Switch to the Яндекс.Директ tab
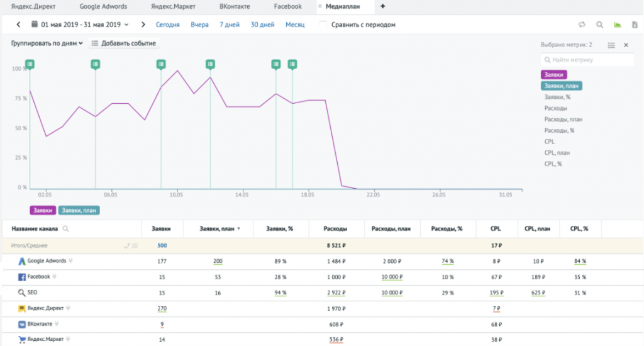The image size is (644, 346). pos(31,6)
